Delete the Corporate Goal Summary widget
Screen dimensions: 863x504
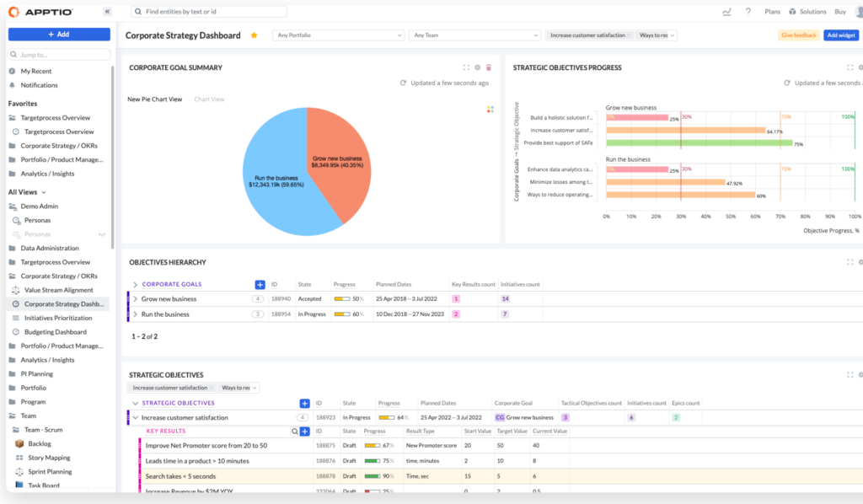[489, 67]
